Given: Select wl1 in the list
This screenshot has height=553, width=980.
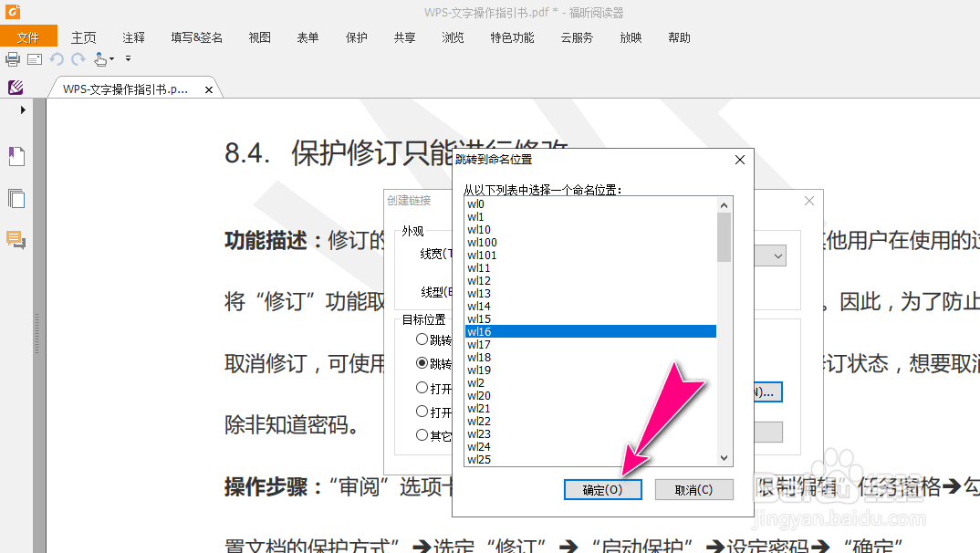Looking at the screenshot, I should 590,217.
